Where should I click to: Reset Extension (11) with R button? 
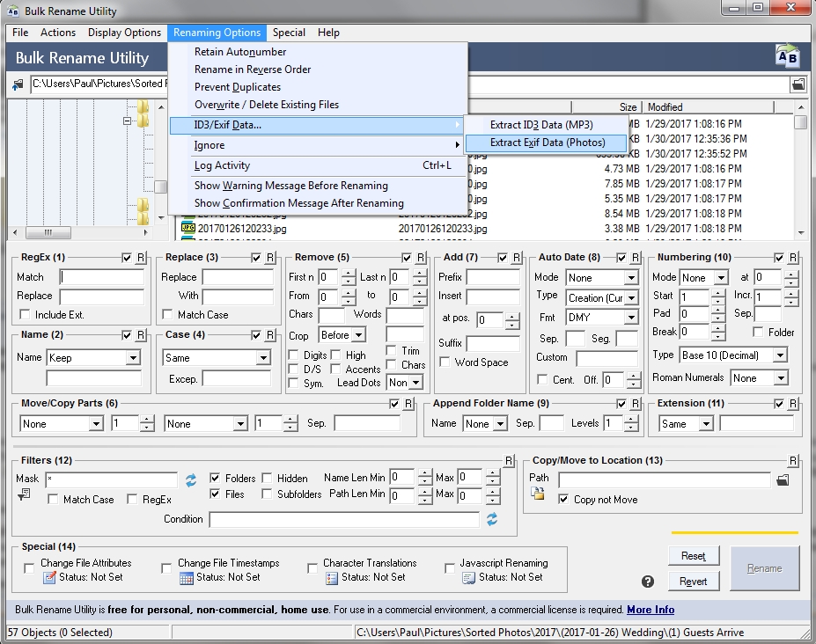click(792, 404)
